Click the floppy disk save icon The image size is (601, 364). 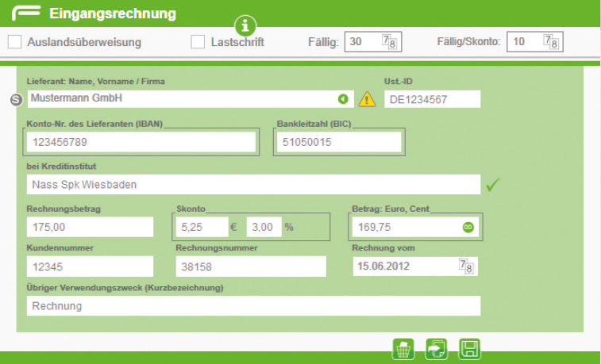coord(469,349)
